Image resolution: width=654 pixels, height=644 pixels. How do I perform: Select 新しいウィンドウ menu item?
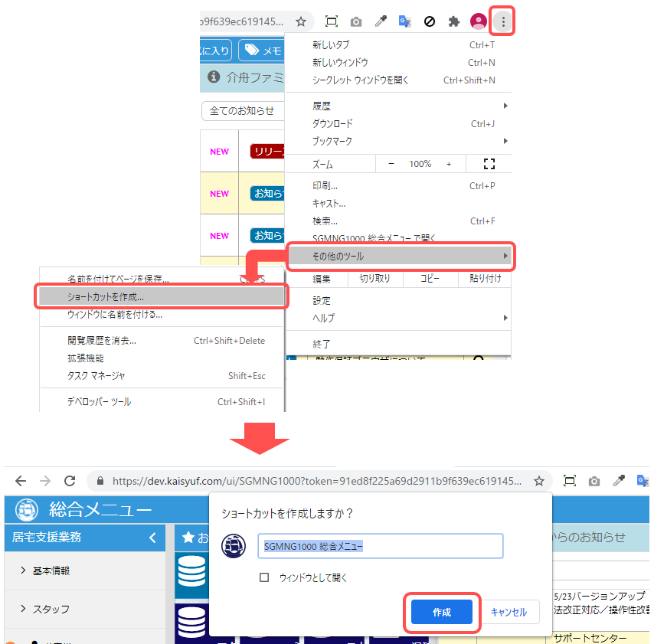[398, 63]
